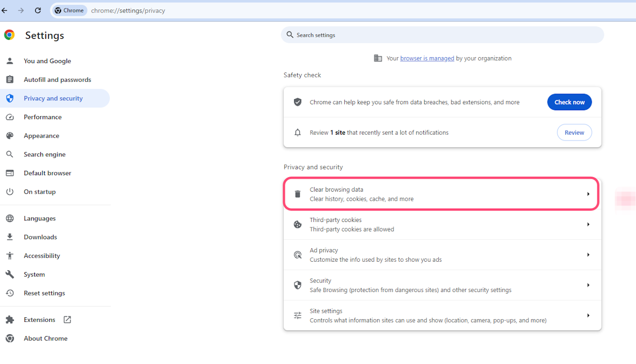Click the trash icon beside Clear browsing data

[297, 194]
